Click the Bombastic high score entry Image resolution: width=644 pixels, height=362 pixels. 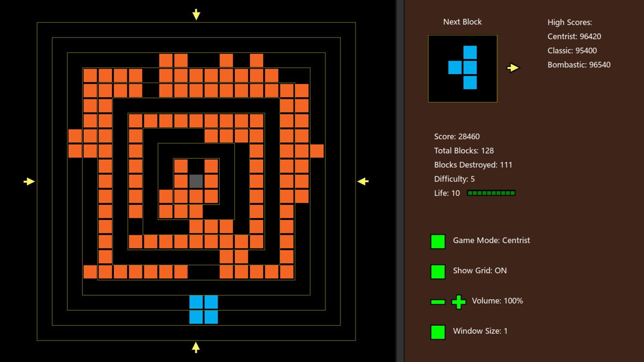[579, 65]
